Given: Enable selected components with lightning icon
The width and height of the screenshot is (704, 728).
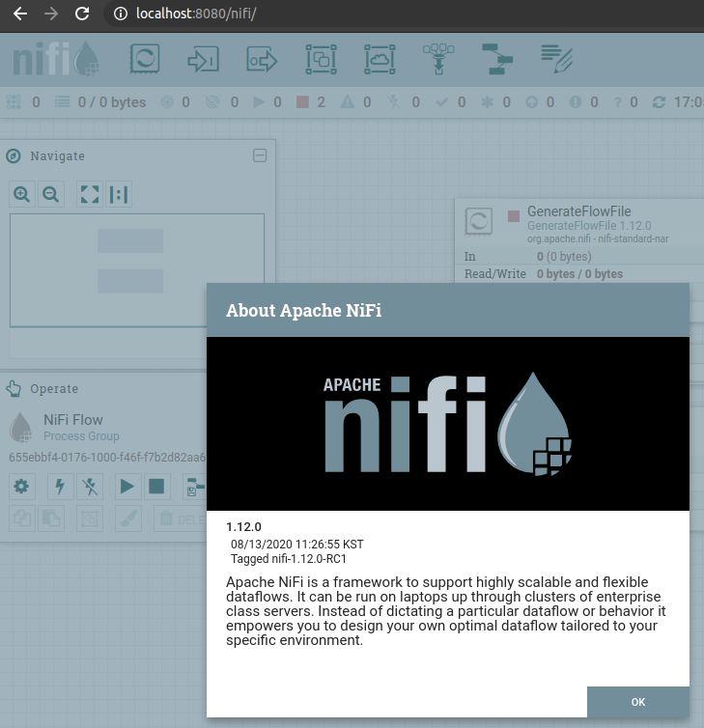Looking at the screenshot, I should [60, 487].
